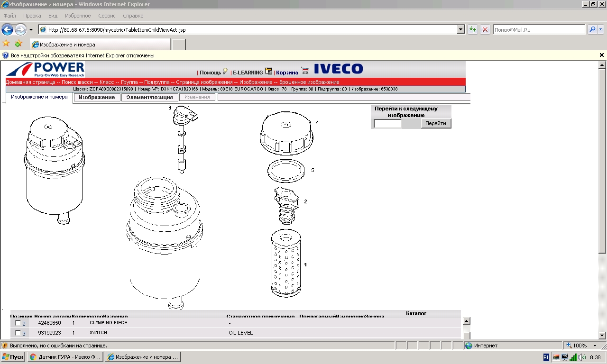
Task: Open the Избранное menu
Action: (x=78, y=16)
